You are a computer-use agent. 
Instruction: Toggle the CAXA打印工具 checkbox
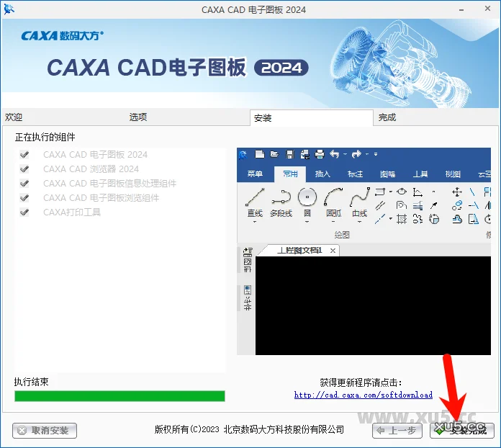pyautogui.click(x=24, y=212)
